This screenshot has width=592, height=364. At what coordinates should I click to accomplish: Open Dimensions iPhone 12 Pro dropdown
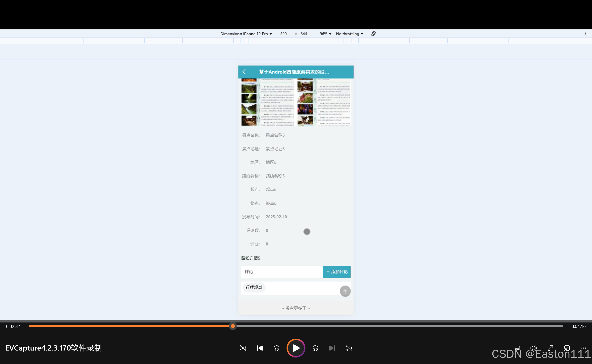[246, 34]
